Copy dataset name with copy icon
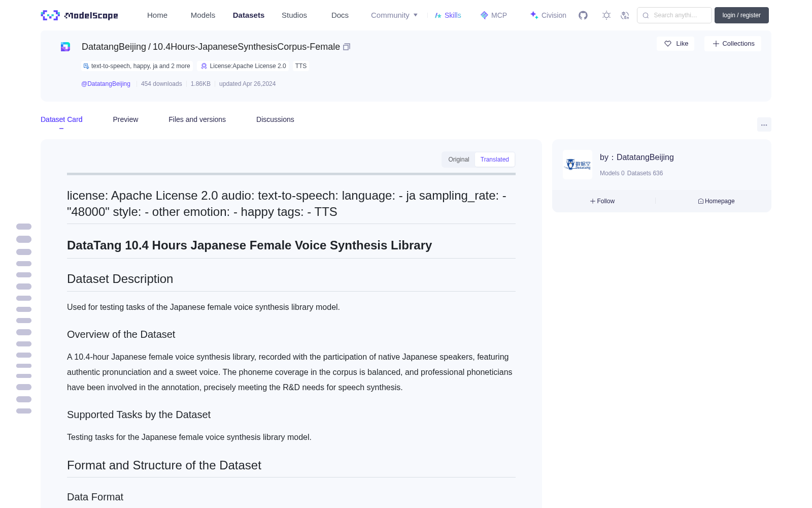 pos(347,47)
